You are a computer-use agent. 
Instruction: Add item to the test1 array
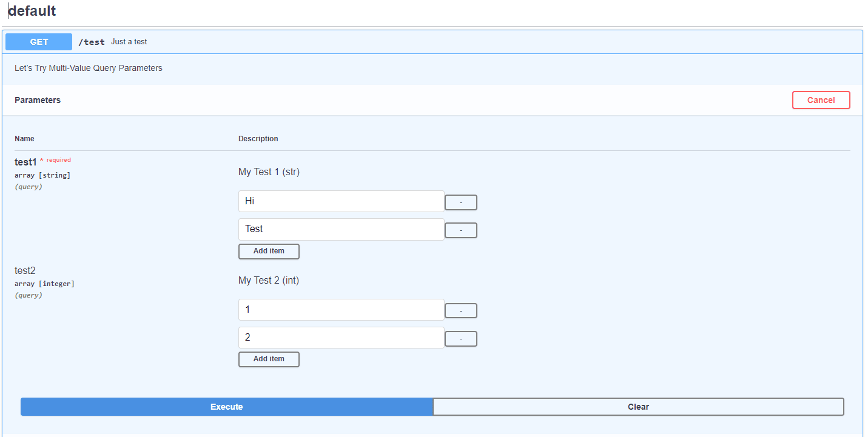coord(269,251)
